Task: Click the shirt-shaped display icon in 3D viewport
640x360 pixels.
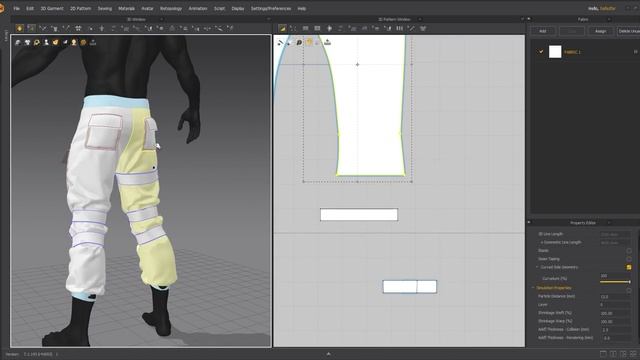Action: point(27,42)
